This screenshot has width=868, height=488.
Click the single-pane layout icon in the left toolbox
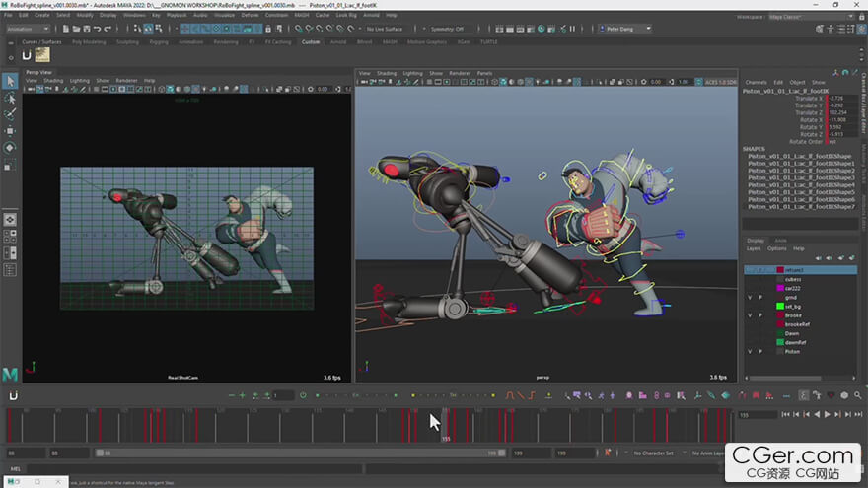point(10,220)
